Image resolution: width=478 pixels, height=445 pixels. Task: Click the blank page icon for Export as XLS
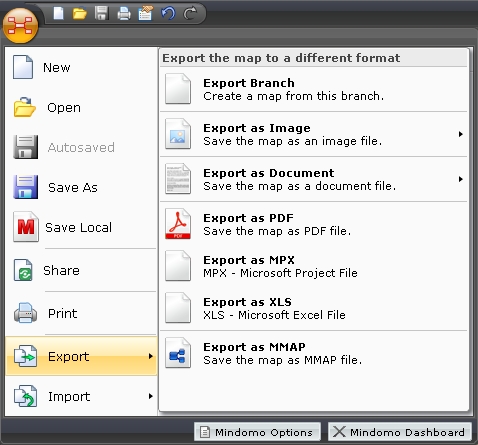tap(178, 308)
